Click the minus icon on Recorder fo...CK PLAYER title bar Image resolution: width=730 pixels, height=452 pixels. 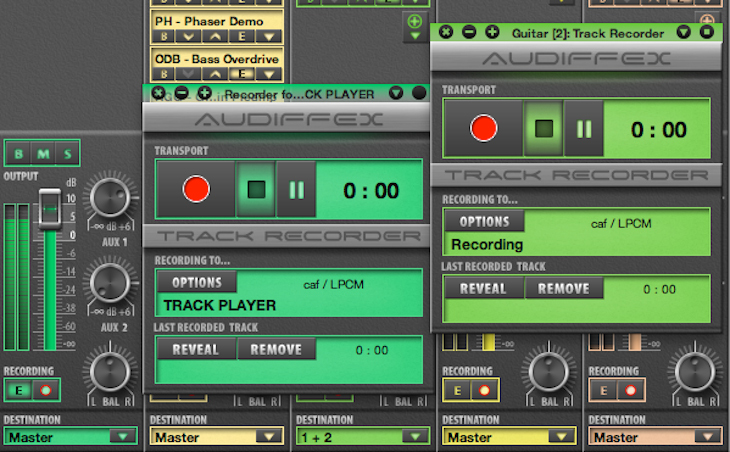(x=182, y=93)
